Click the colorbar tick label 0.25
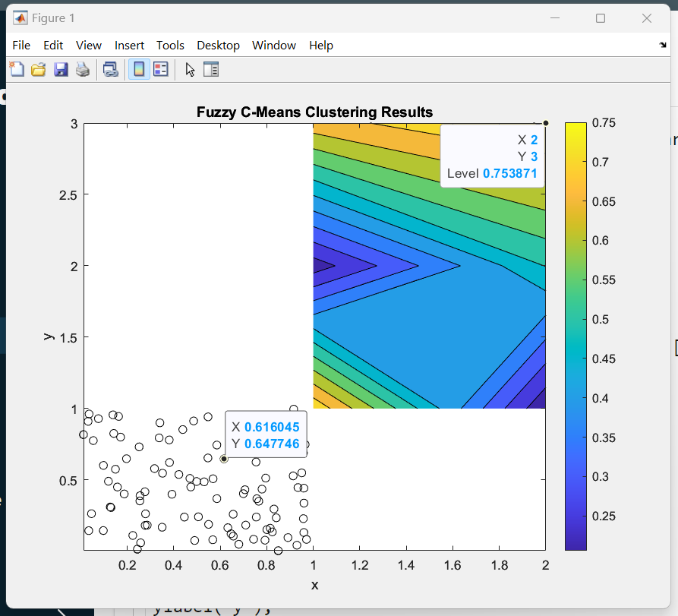This screenshot has height=616, width=678. point(604,516)
